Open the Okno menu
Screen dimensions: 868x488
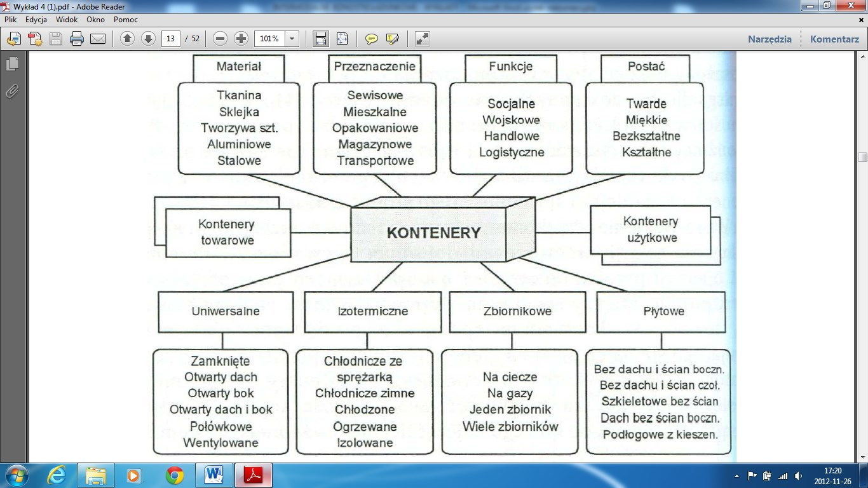pos(95,20)
